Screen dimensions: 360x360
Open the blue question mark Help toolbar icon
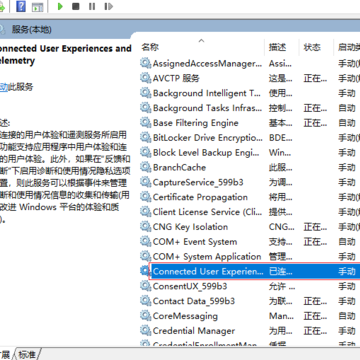(x=21, y=6)
